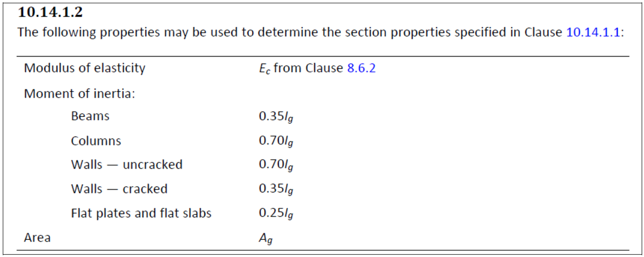Image resolution: width=644 pixels, height=257 pixels.
Task: Click the 'Walls — uncracked' label
Action: coord(126,165)
